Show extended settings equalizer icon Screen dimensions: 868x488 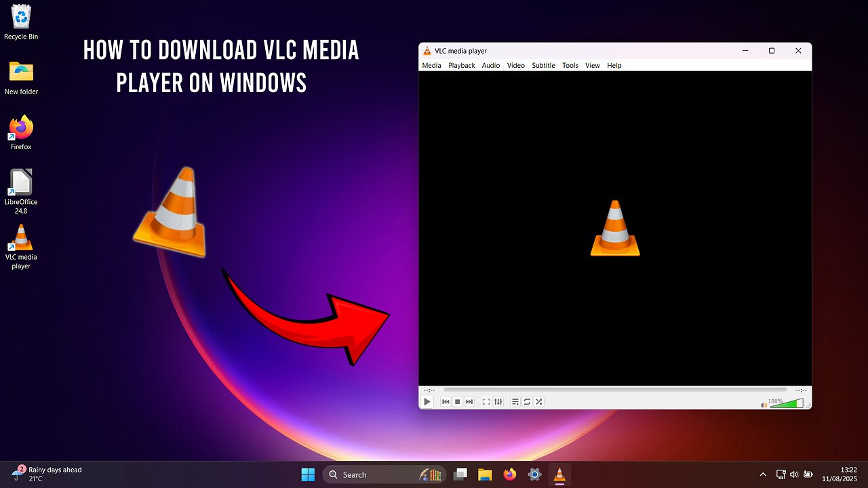pyautogui.click(x=498, y=402)
